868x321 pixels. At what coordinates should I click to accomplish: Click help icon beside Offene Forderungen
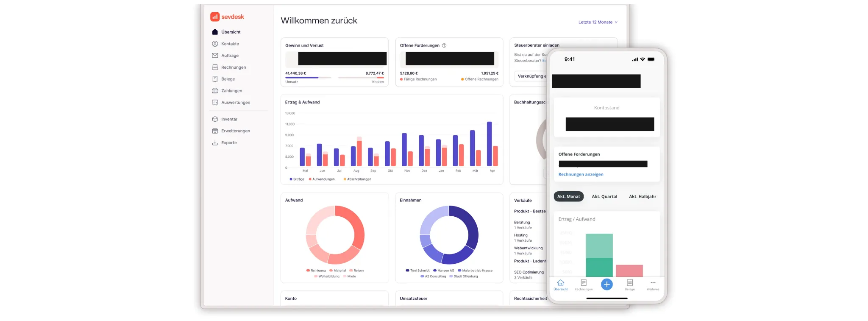pyautogui.click(x=444, y=45)
